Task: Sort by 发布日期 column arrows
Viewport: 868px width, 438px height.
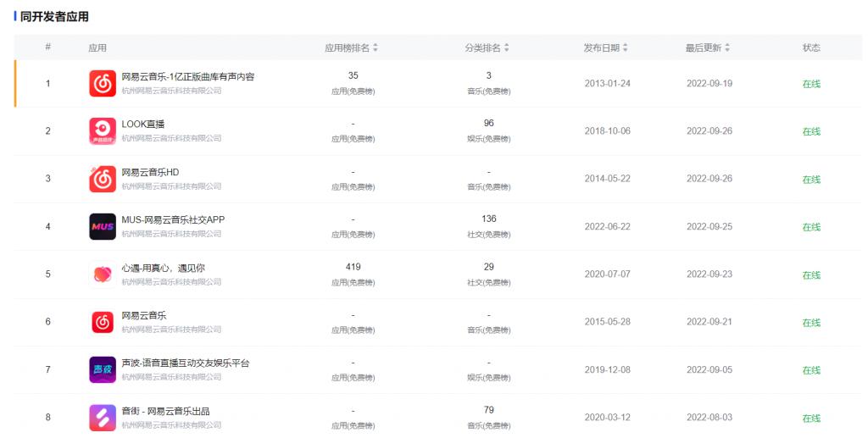Action: tap(625, 48)
